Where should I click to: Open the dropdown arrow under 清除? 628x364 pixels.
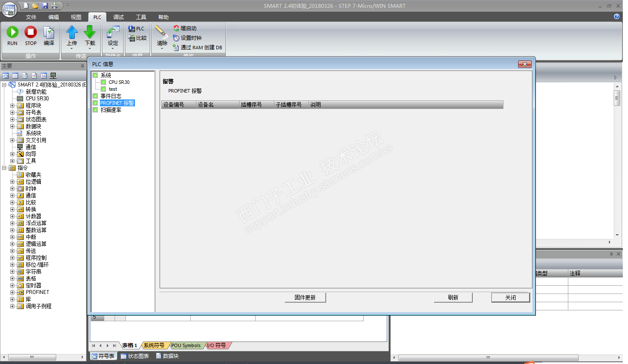tap(162, 48)
